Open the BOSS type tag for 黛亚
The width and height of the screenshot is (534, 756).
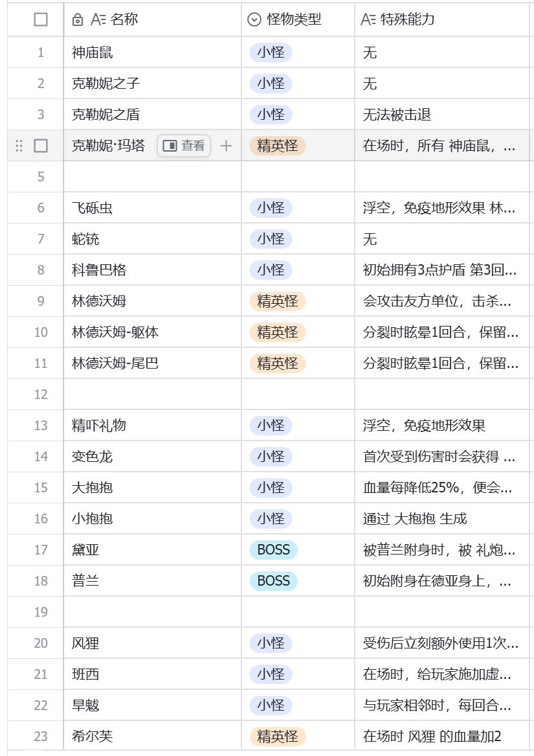[x=273, y=549]
